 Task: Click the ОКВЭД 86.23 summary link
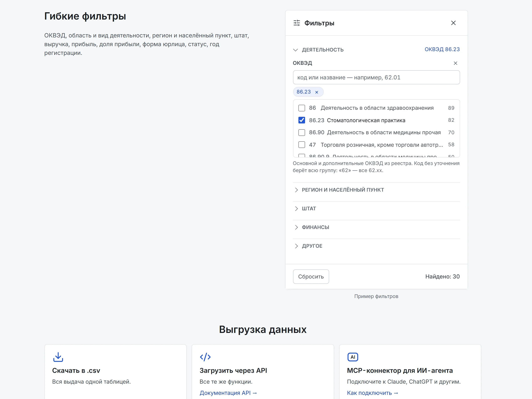pos(442,49)
